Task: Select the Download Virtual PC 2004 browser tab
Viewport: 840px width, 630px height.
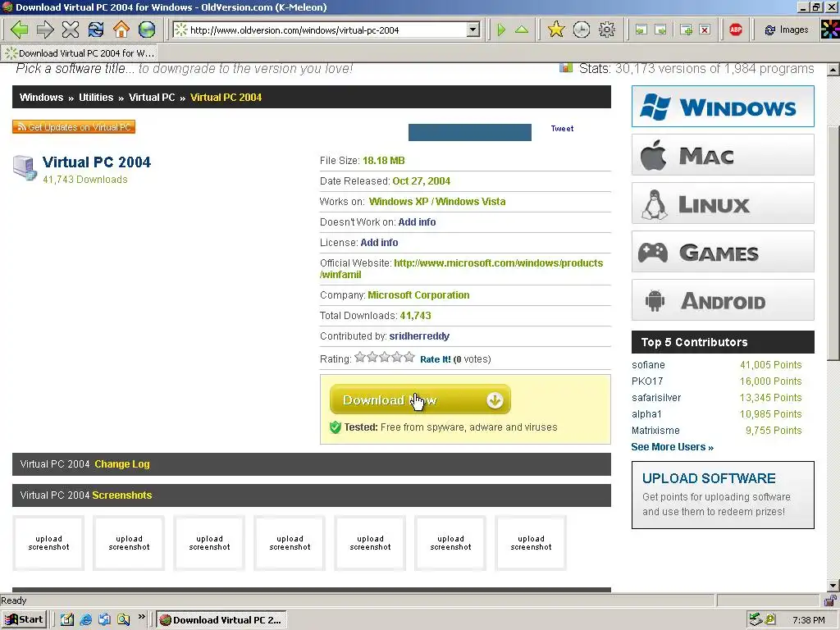Action: (80, 53)
